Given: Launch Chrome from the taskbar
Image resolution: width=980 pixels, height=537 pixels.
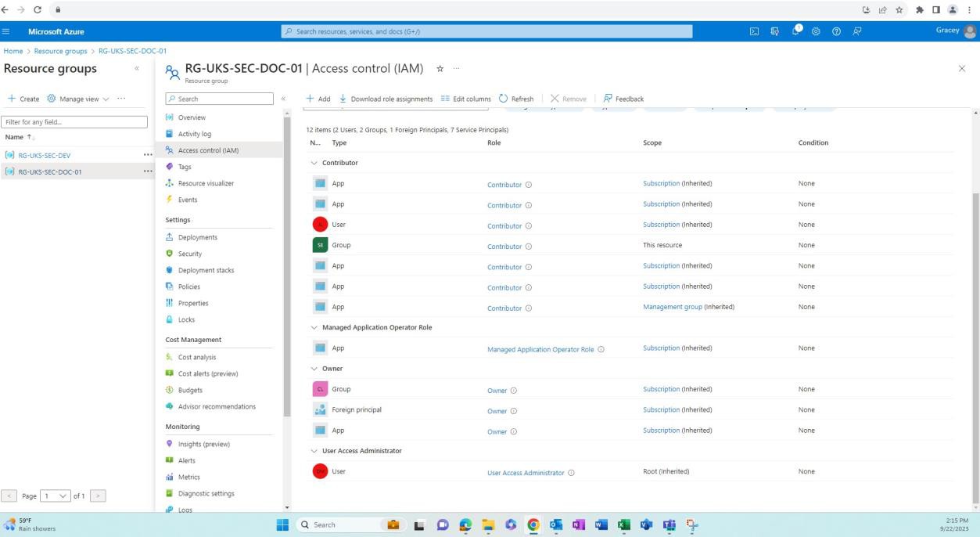Looking at the screenshot, I should pyautogui.click(x=533, y=524).
